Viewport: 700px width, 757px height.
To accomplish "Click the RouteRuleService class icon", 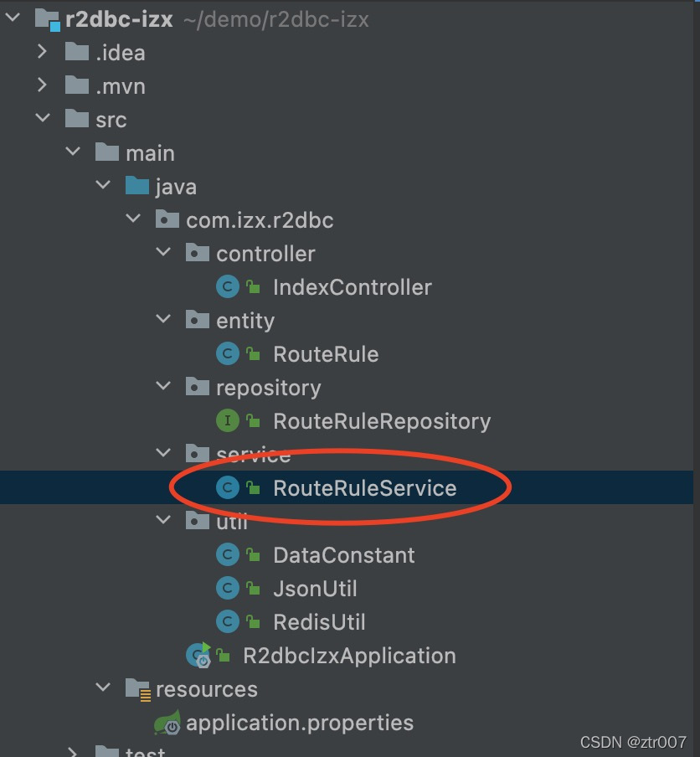I will [x=228, y=487].
